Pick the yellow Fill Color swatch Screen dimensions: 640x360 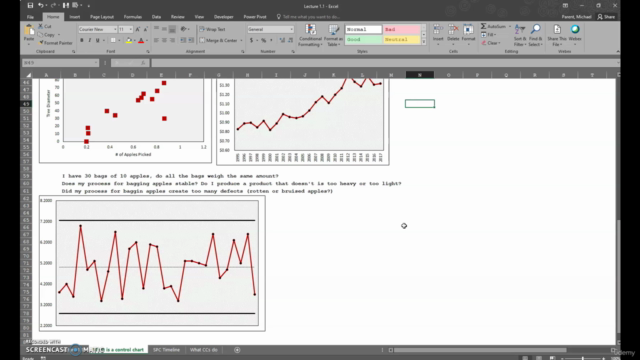(129, 40)
